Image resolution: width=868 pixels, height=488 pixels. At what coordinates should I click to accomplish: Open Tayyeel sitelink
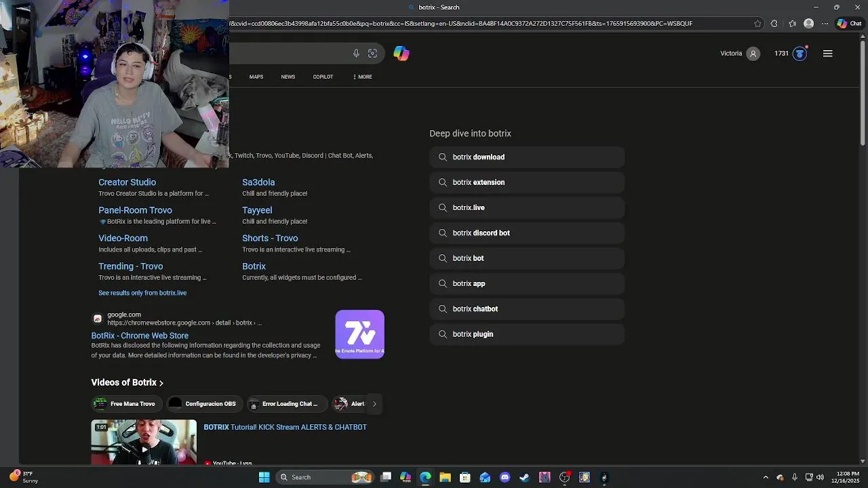pos(257,210)
